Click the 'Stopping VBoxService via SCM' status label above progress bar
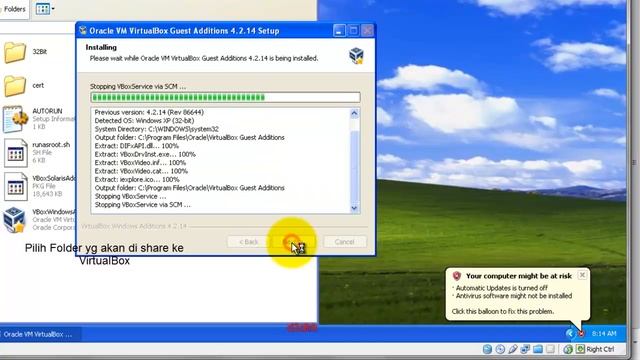640x360 pixels. tap(138, 87)
